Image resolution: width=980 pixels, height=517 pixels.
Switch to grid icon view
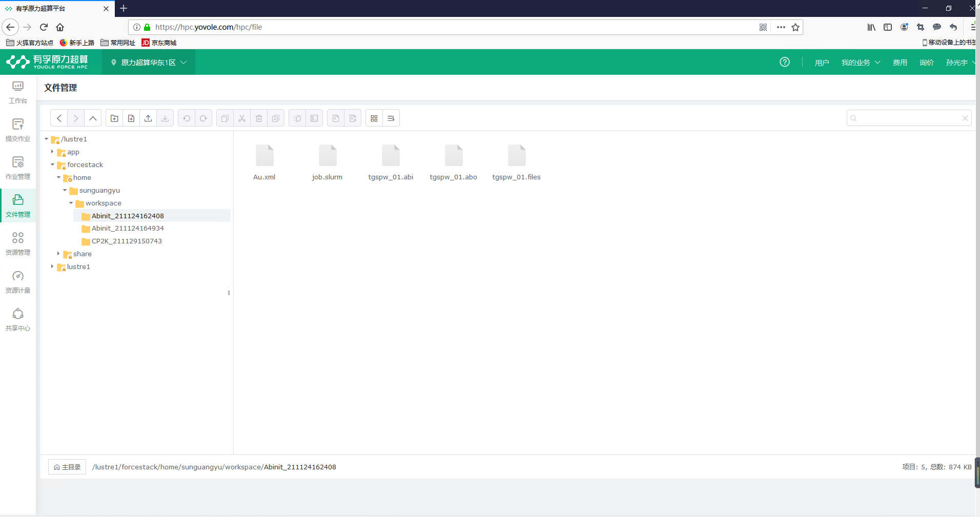tap(374, 118)
